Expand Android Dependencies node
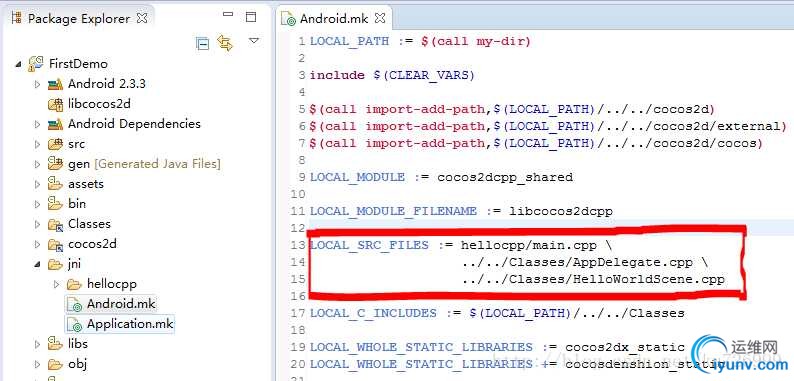The height and width of the screenshot is (381, 794). [x=37, y=124]
